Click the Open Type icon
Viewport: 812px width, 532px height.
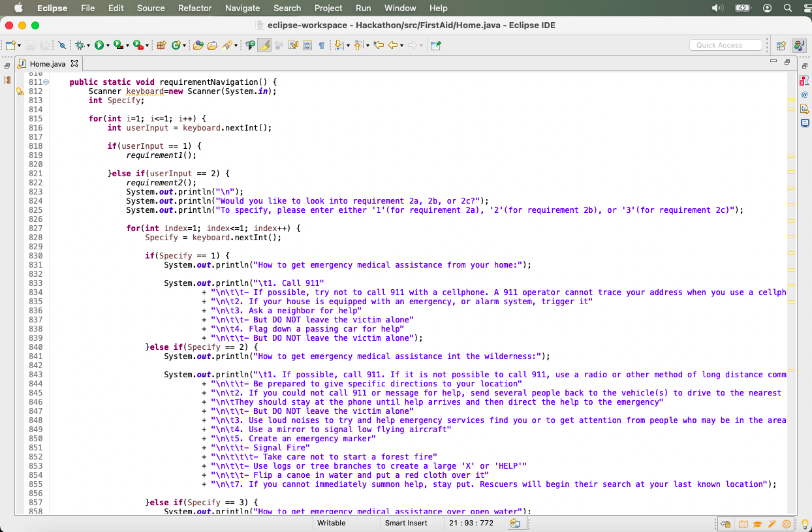click(x=198, y=46)
